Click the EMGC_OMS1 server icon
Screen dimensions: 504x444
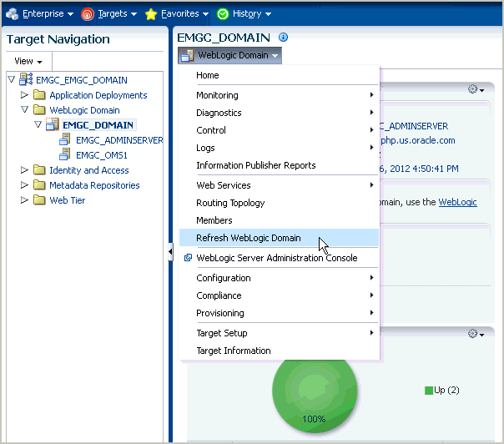coord(65,154)
